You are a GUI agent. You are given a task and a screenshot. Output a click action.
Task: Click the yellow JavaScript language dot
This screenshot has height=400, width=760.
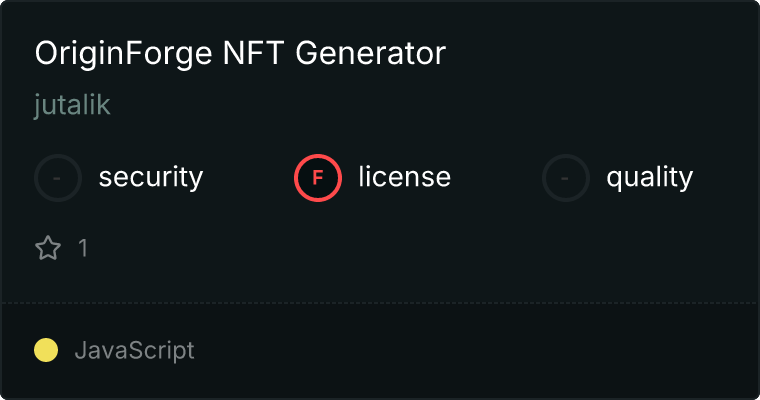46,350
